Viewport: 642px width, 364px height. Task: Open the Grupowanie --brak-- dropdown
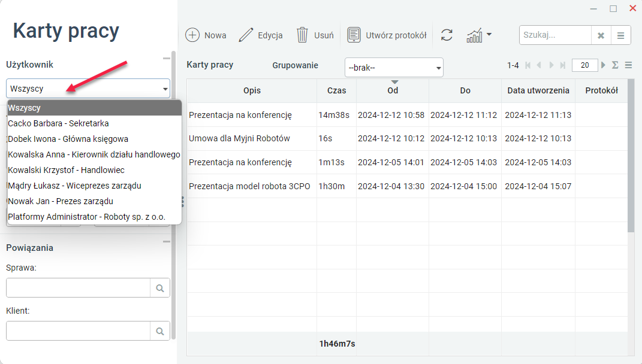[x=394, y=68]
